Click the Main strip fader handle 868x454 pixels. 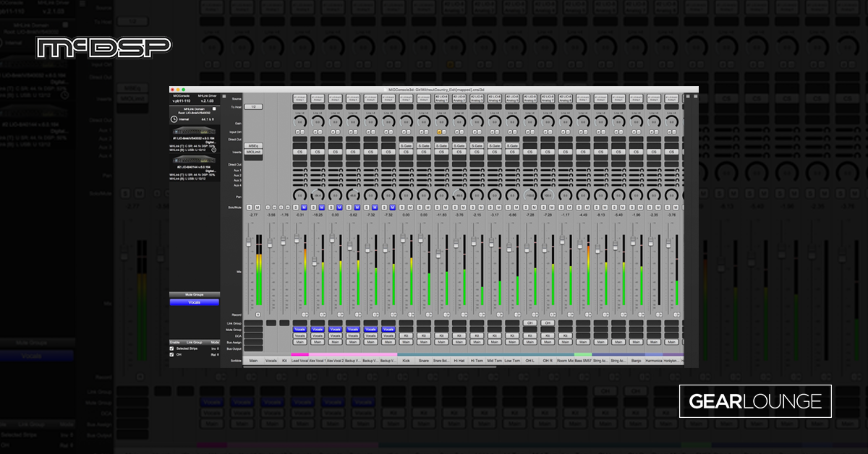coord(249,242)
